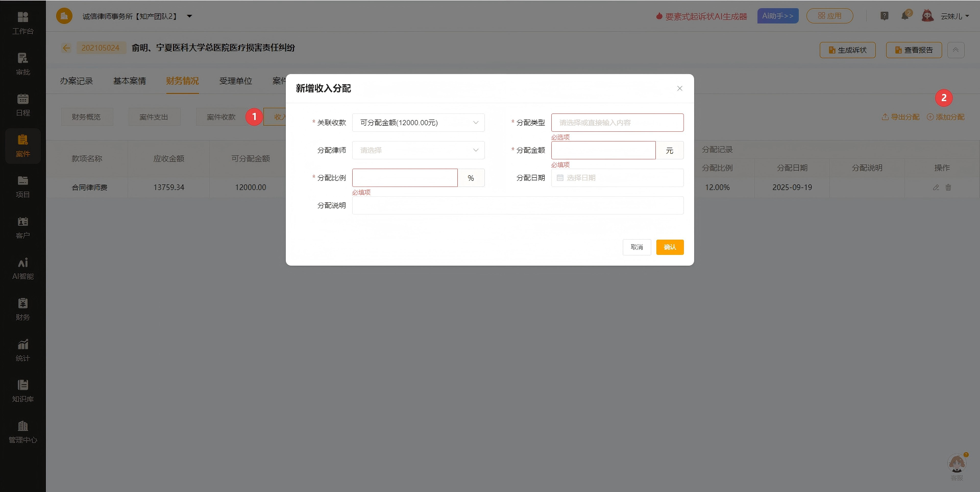Switch to the 办案记录 tab
This screenshot has width=980, height=492.
(x=77, y=81)
